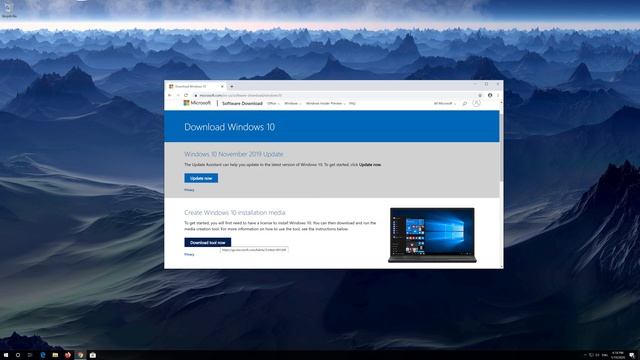
Task: Open Cortana search circle on taskbar
Action: (18, 355)
